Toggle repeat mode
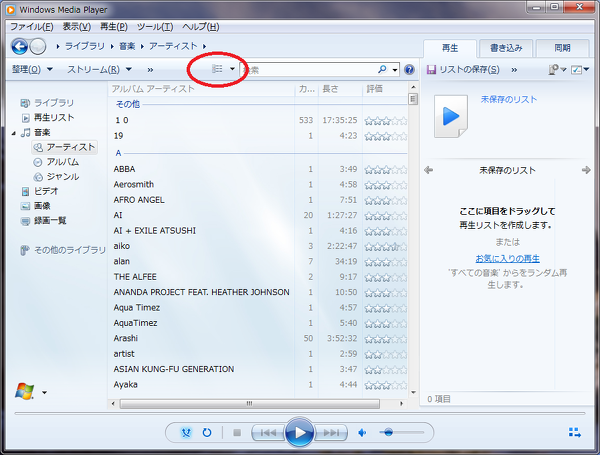Image resolution: width=600 pixels, height=455 pixels. coord(207,433)
